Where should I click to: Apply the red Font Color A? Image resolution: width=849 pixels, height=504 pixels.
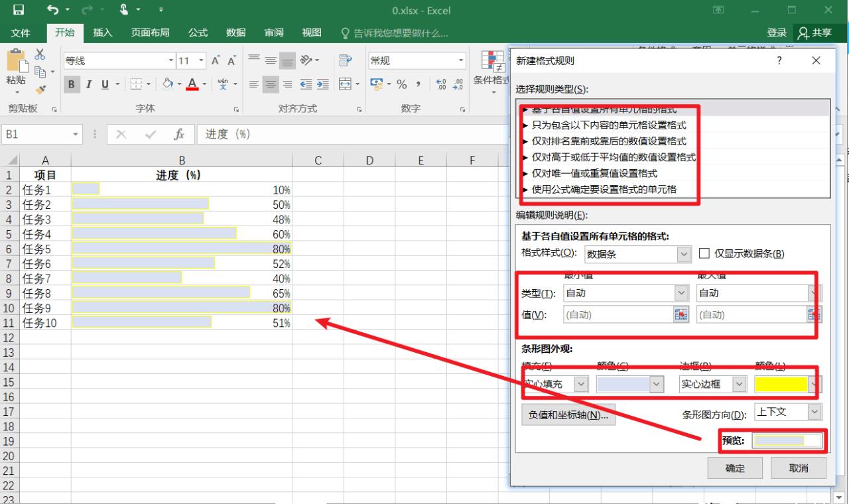(192, 84)
